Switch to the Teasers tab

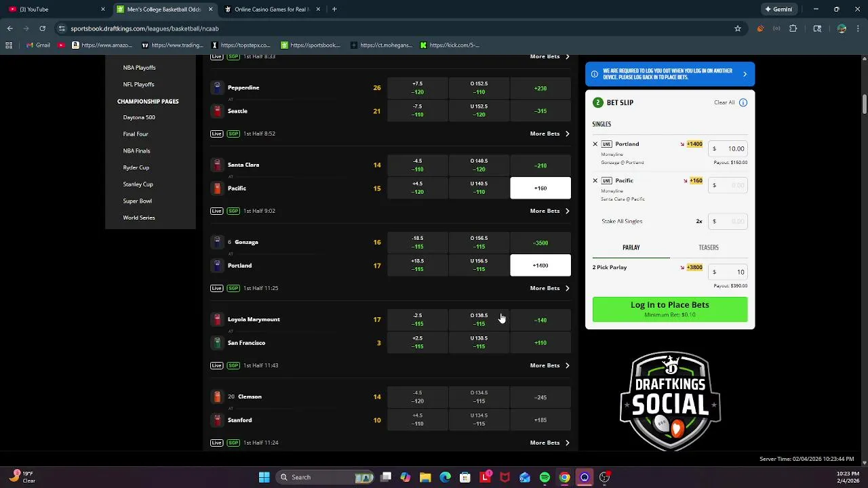(709, 247)
